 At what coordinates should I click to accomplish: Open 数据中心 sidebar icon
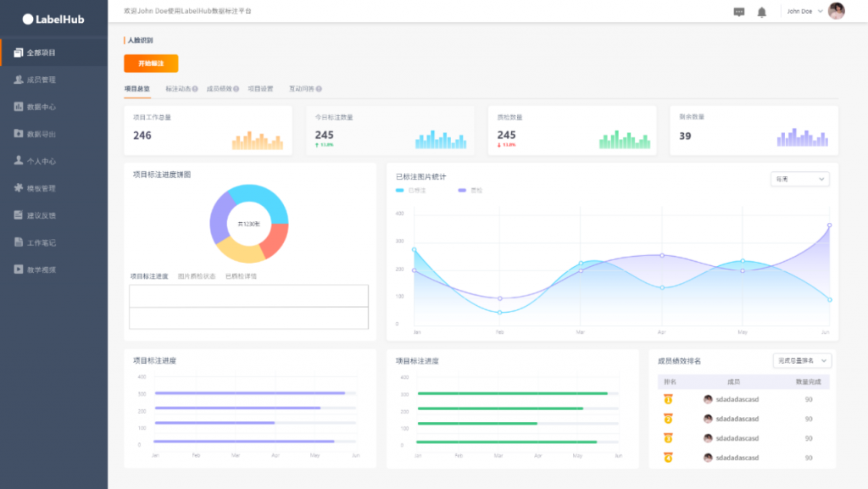19,107
